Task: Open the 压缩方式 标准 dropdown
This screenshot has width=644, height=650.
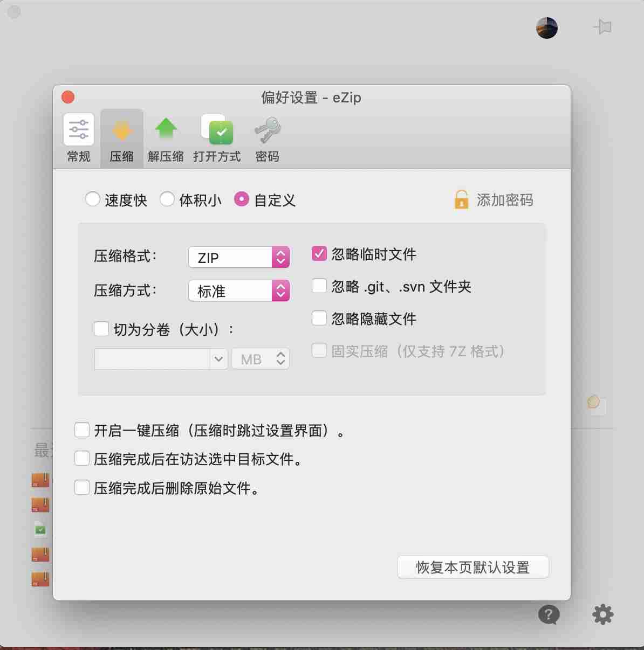Action: [x=239, y=291]
